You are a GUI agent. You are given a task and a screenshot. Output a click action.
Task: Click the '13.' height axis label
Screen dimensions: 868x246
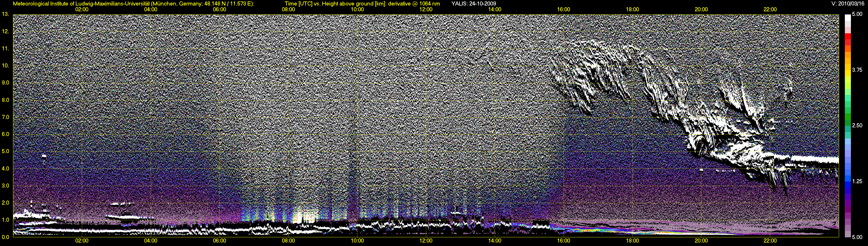click(5, 14)
